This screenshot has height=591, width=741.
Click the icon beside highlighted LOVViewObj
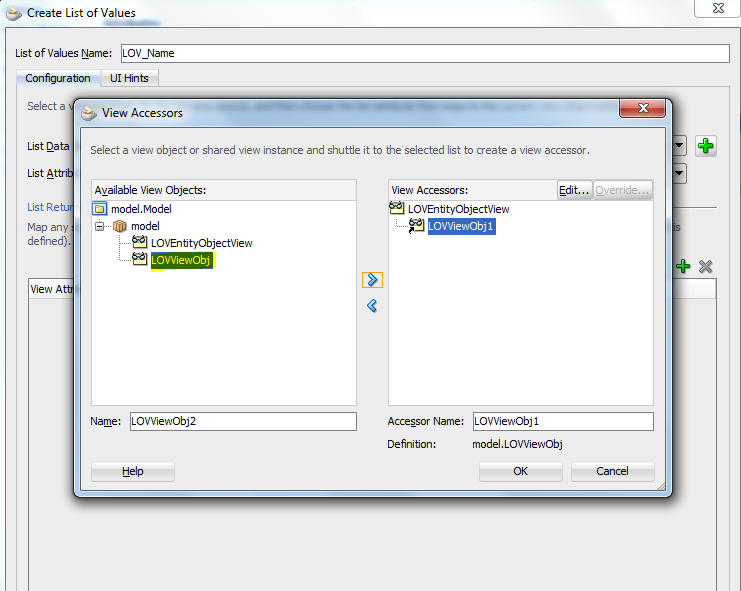(139, 259)
